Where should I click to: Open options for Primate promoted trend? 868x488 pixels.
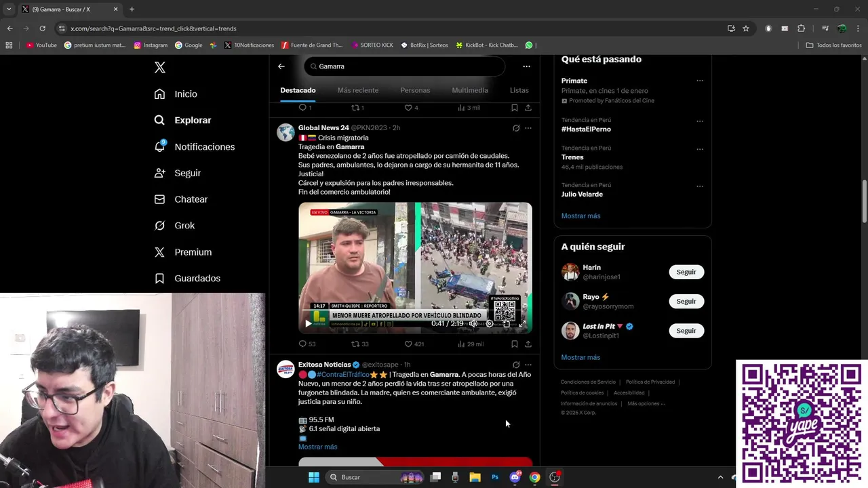[700, 81]
